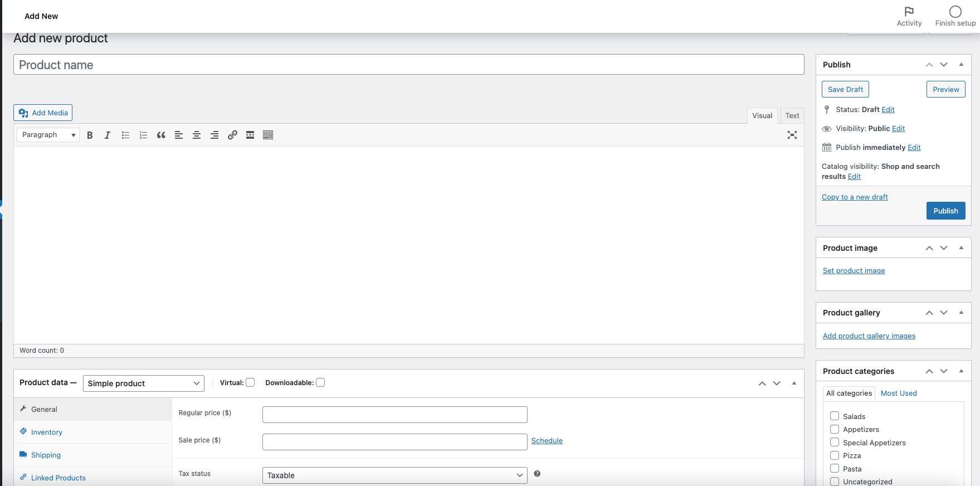Move Publish panel up
The width and height of the screenshot is (980, 486).
coord(929,65)
